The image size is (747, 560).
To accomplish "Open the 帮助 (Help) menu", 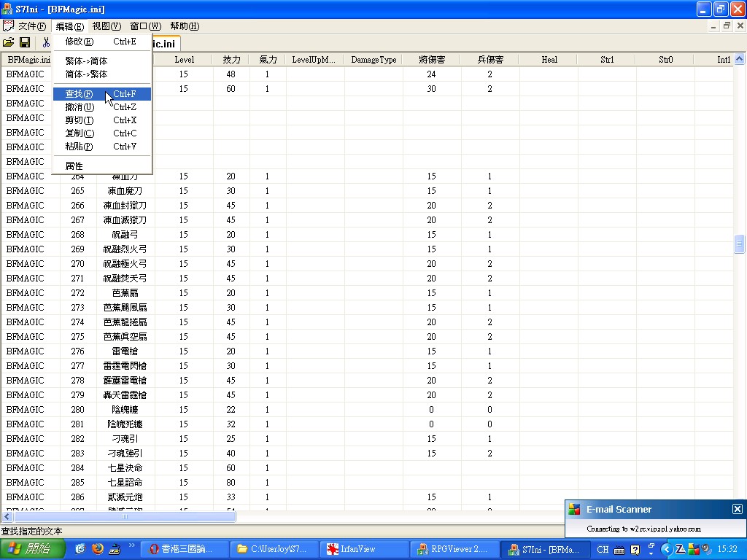I will [x=185, y=26].
